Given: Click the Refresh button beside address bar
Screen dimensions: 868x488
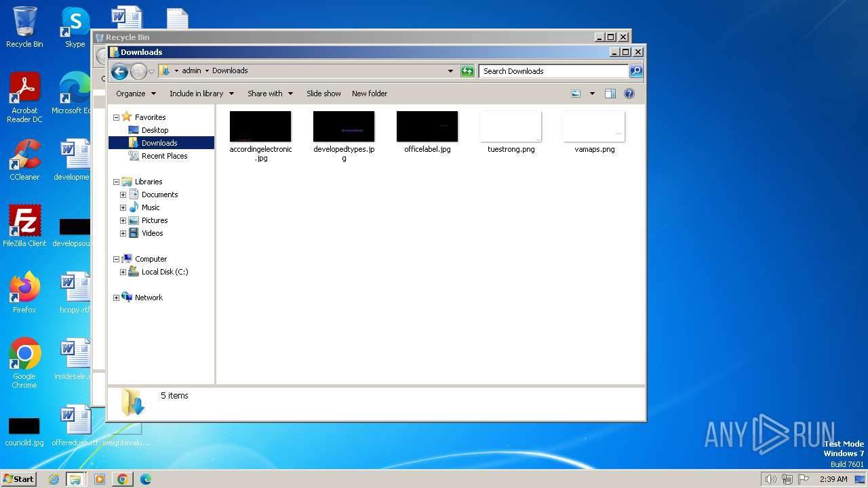Looking at the screenshot, I should (467, 70).
